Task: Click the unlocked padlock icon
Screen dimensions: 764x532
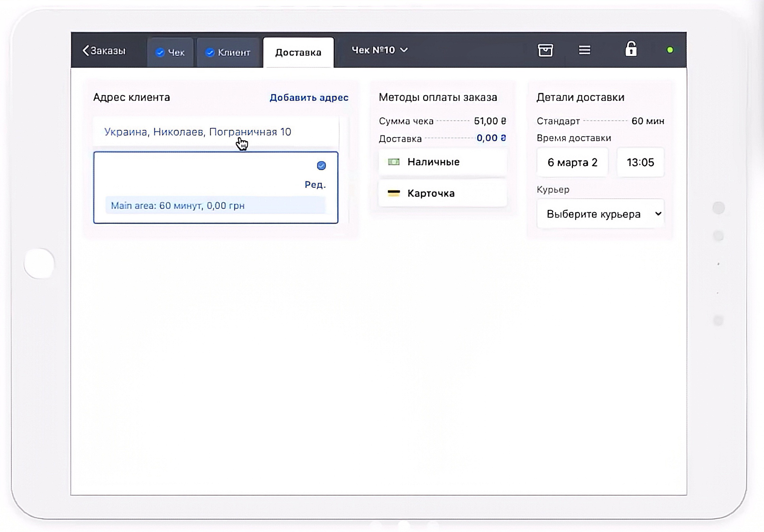Action: click(631, 49)
